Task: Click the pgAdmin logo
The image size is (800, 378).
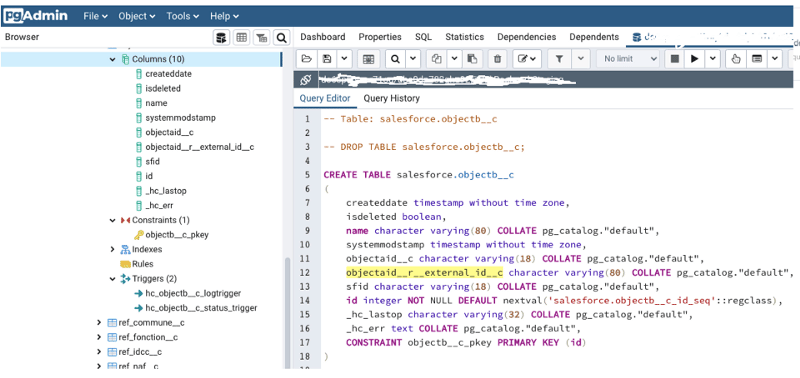Action: click(35, 16)
